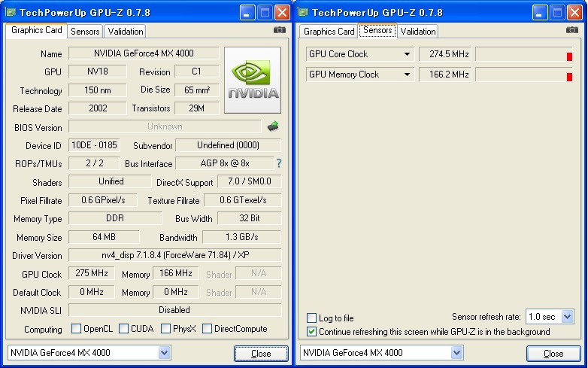Enable the Log to file checkbox
Viewport: 588px width, 368px height.
pyautogui.click(x=311, y=318)
